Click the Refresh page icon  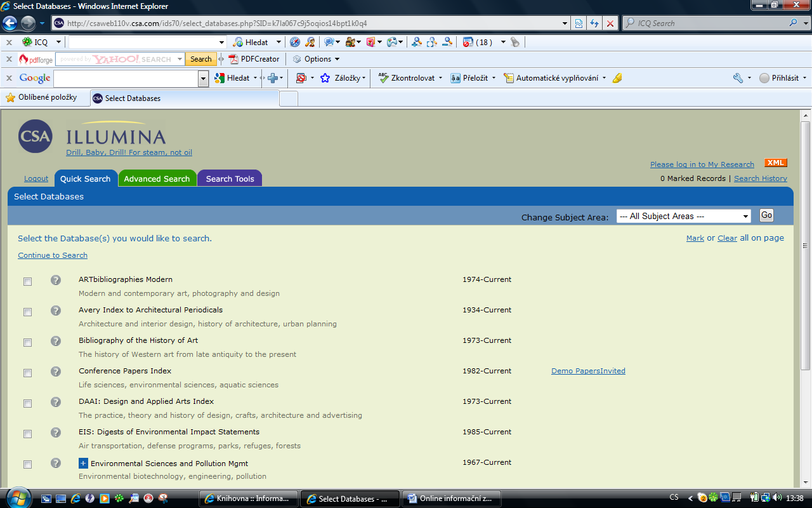pos(594,23)
